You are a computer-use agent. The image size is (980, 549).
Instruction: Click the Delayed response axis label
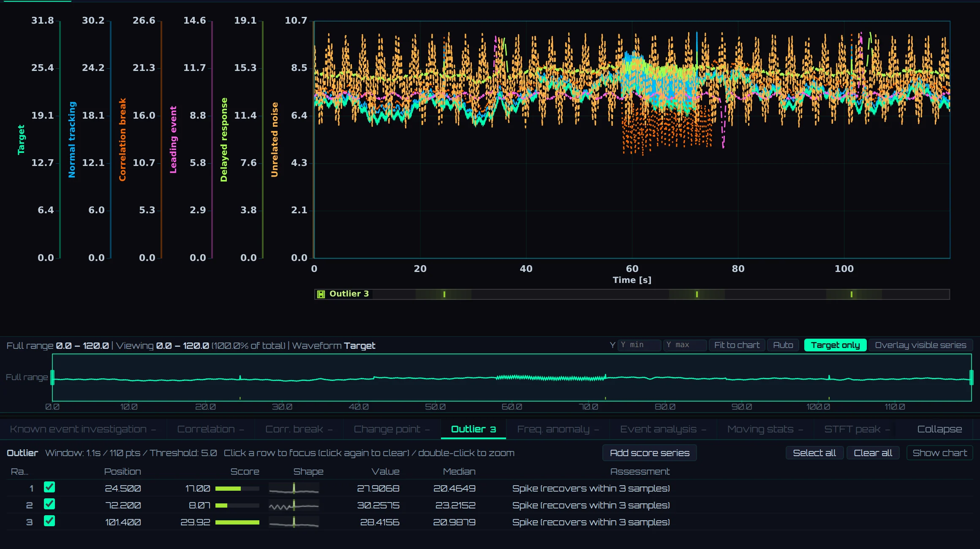pyautogui.click(x=224, y=140)
